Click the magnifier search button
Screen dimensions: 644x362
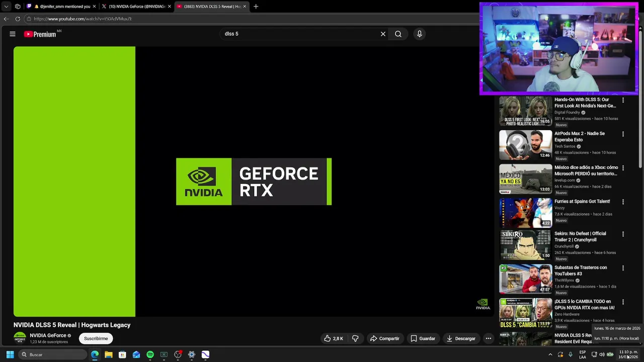[398, 34]
